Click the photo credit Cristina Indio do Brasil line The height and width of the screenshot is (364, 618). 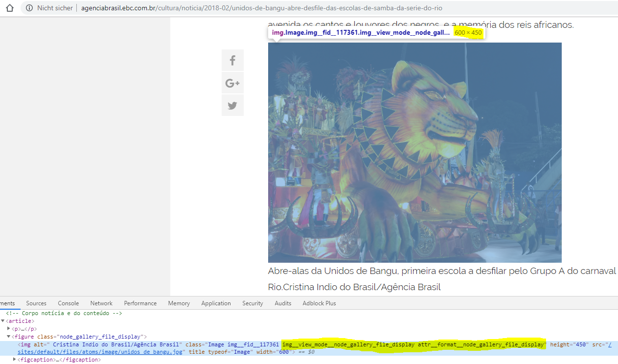tap(354, 287)
